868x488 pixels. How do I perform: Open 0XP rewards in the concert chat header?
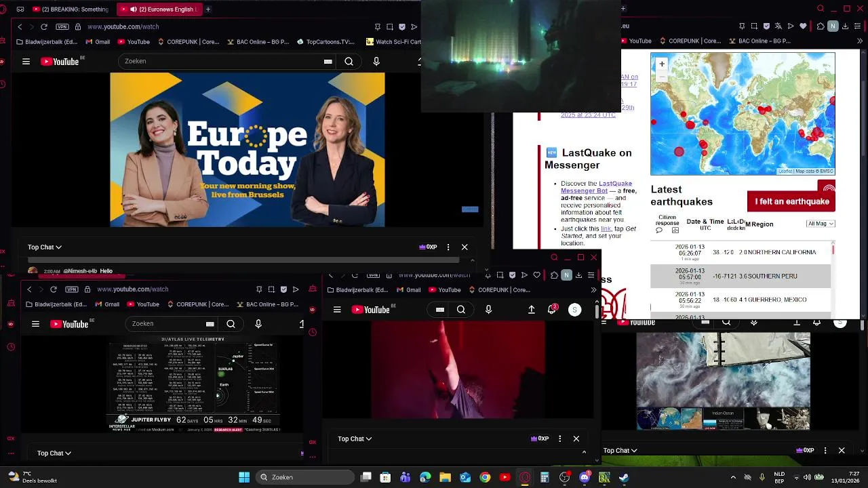[x=540, y=439]
